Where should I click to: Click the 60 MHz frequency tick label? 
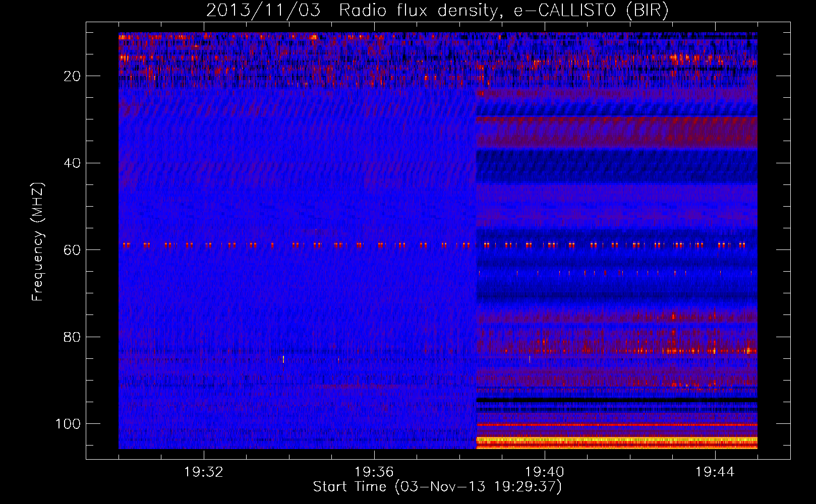coord(73,250)
